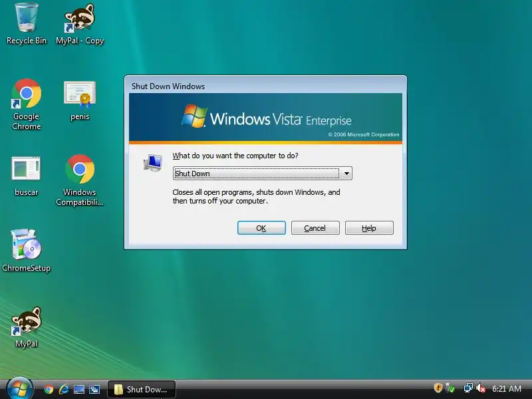Click the Safely Remove Hardware tray icon

[x=450, y=388]
